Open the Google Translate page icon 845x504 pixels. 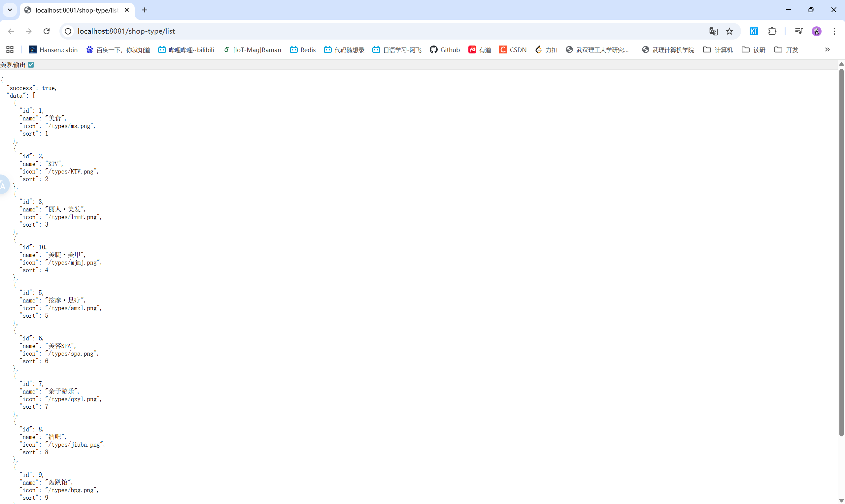(x=713, y=31)
